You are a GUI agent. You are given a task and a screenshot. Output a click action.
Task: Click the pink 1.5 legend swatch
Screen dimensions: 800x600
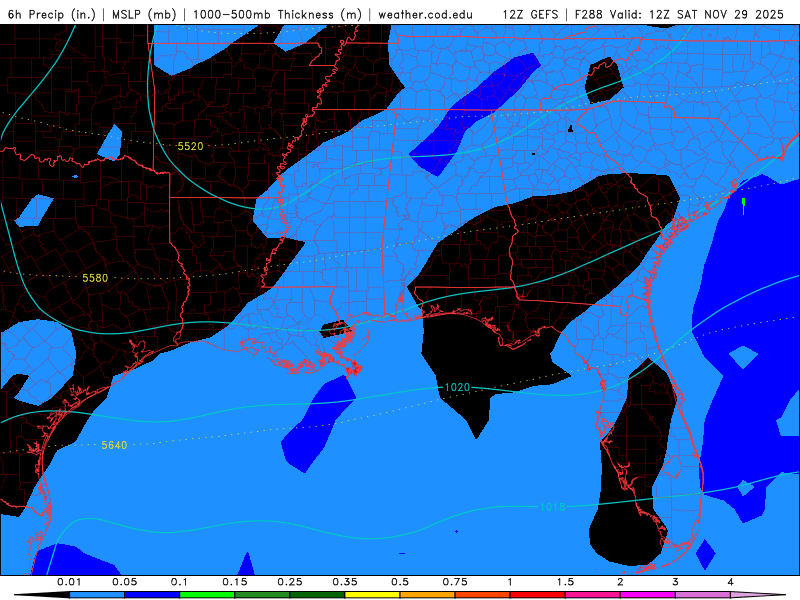(593, 595)
